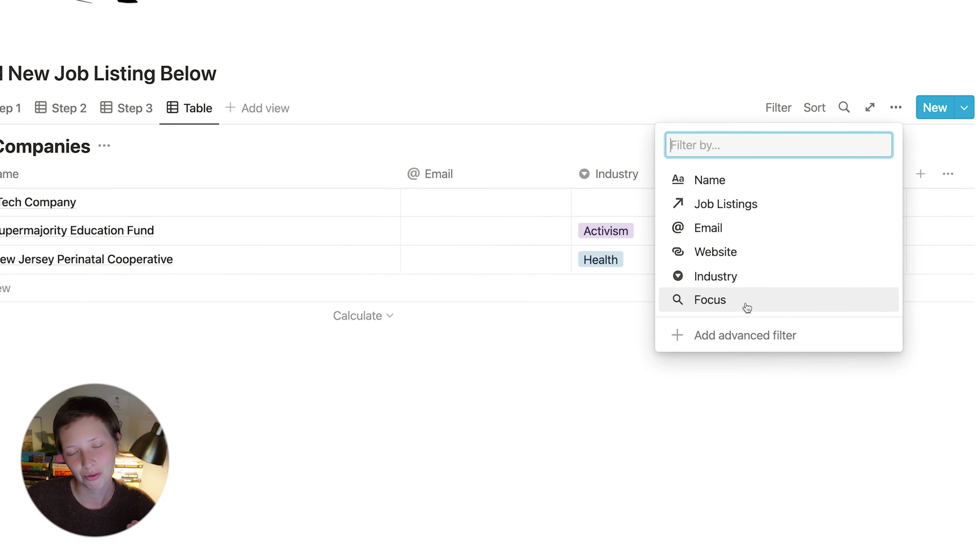The width and height of the screenshot is (980, 555).
Task: Add a new property column with plus icon
Action: [x=921, y=174]
